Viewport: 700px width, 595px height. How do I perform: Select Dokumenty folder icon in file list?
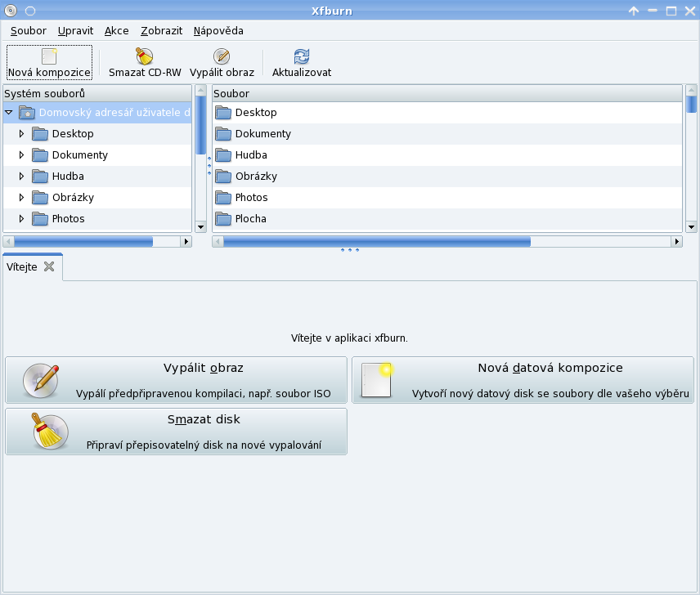(x=223, y=133)
